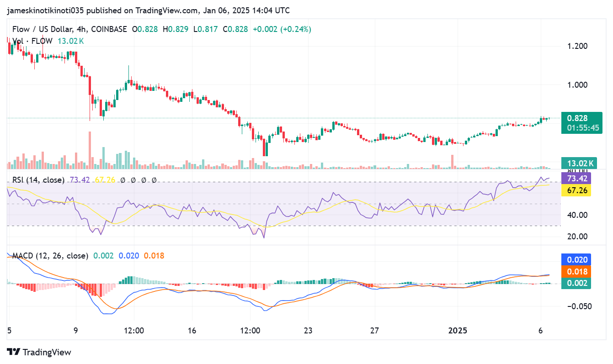Image resolution: width=613 pixels, height=364 pixels.
Task: Click the 6 date label on time axis
Action: click(x=541, y=330)
